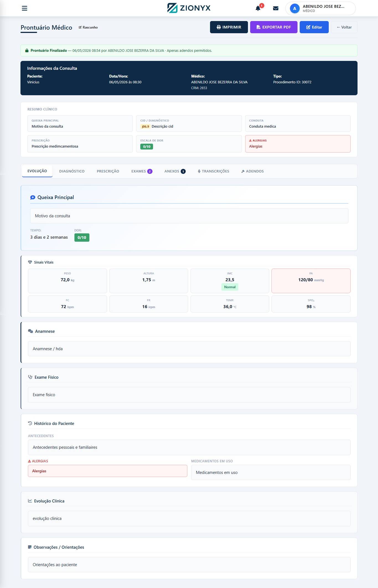Click the Anamnese comments icon
The image size is (378, 588).
coord(30,331)
